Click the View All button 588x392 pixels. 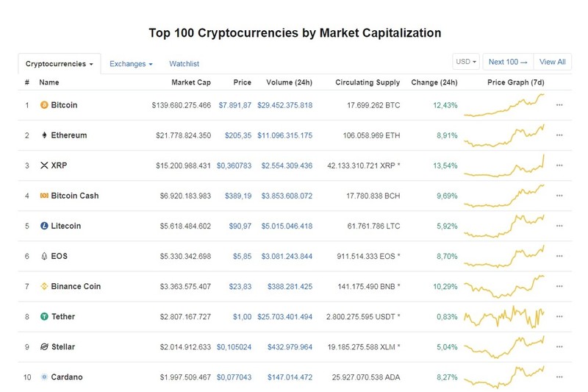click(553, 62)
